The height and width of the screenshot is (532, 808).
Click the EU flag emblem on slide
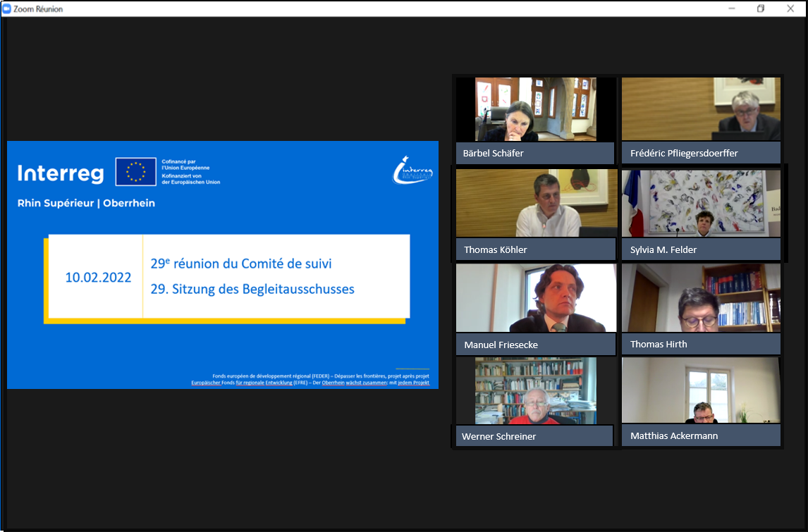point(135,171)
